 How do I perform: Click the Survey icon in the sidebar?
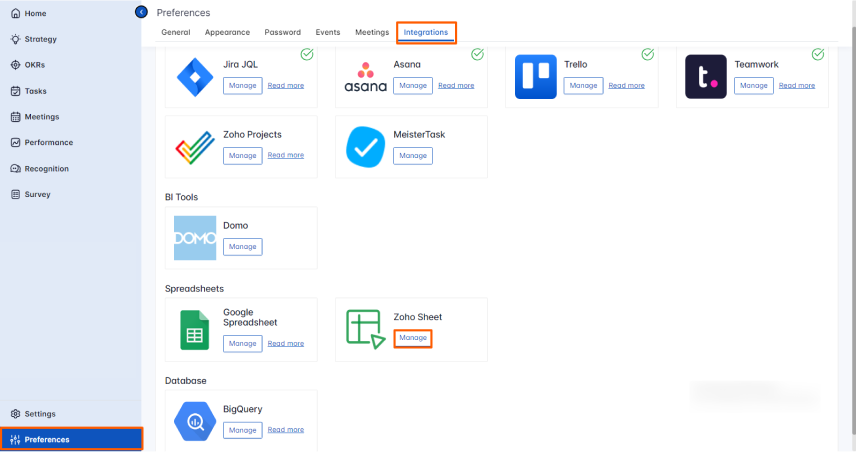[15, 194]
